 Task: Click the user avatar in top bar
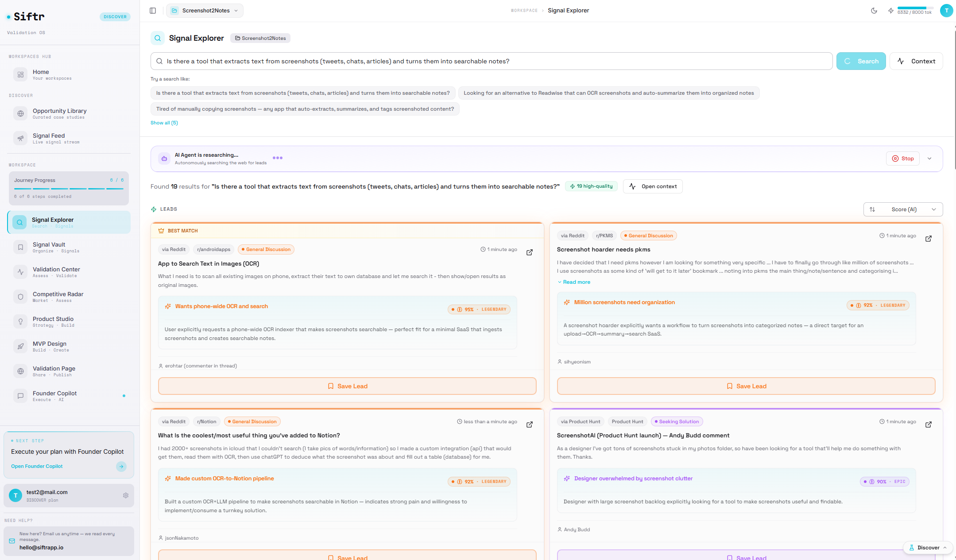[x=946, y=11]
